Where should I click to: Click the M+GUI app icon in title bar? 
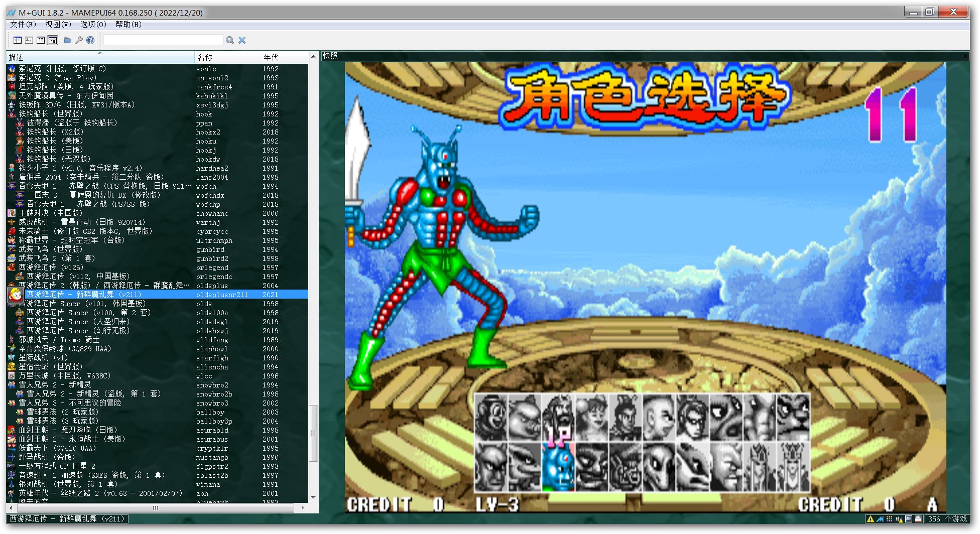[11, 13]
